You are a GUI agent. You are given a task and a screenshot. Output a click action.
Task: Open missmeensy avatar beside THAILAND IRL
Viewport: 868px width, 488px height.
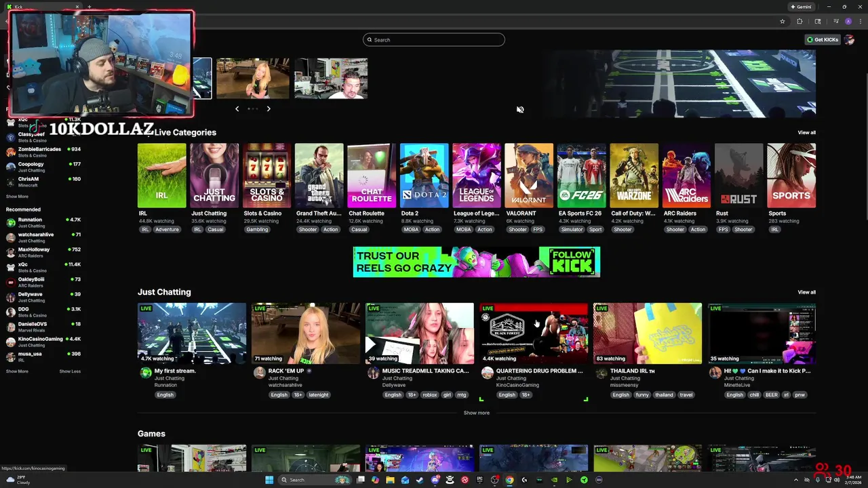601,372
